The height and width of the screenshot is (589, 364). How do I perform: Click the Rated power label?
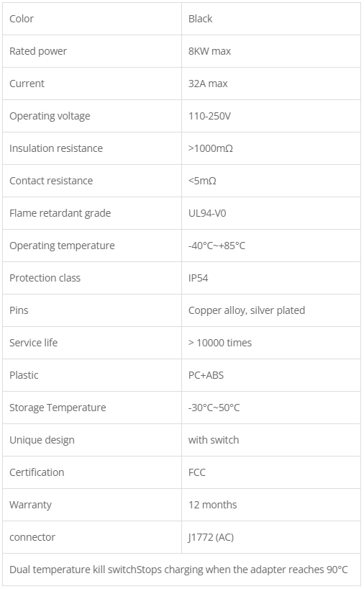point(38,51)
